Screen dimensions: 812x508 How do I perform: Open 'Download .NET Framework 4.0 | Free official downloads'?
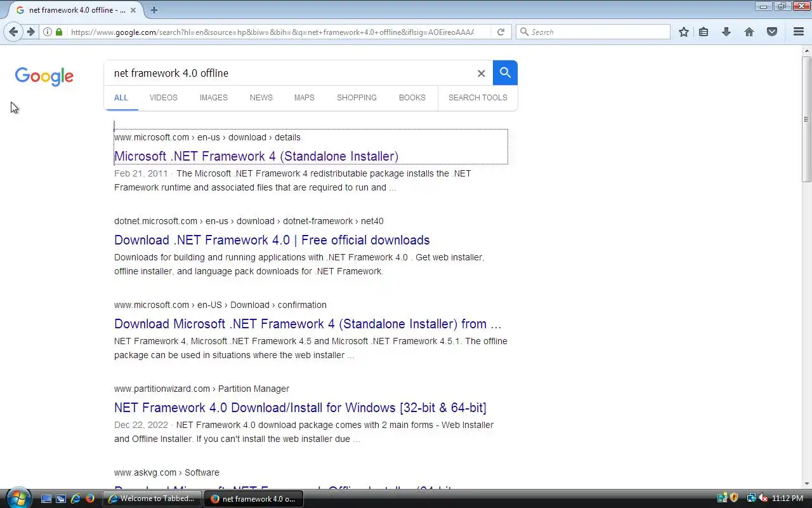point(272,240)
